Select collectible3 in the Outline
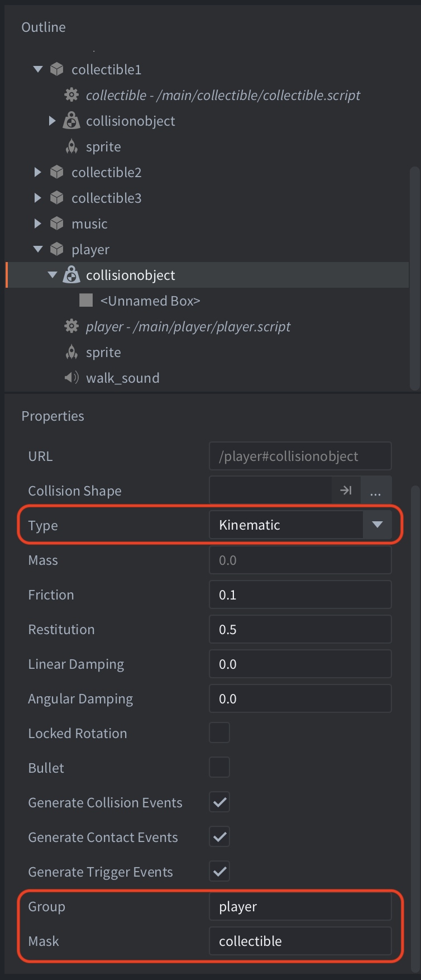This screenshot has height=980, width=421. click(106, 198)
